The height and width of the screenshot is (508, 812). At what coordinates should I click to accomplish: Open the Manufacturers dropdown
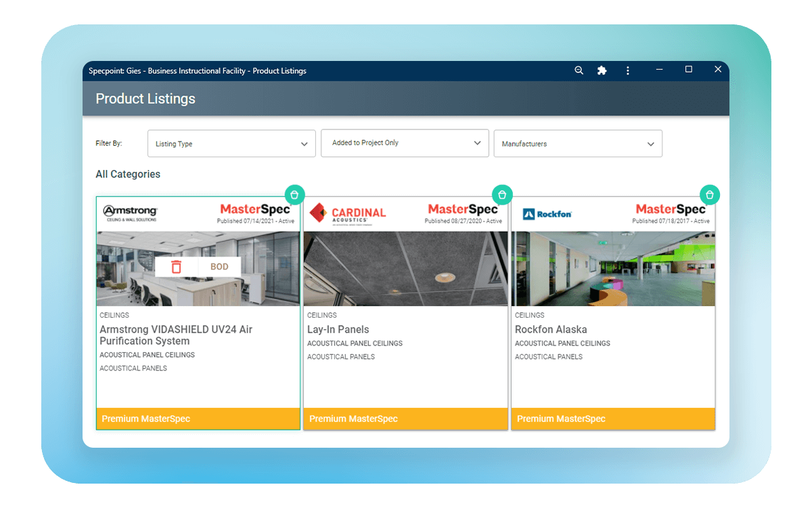pyautogui.click(x=578, y=144)
